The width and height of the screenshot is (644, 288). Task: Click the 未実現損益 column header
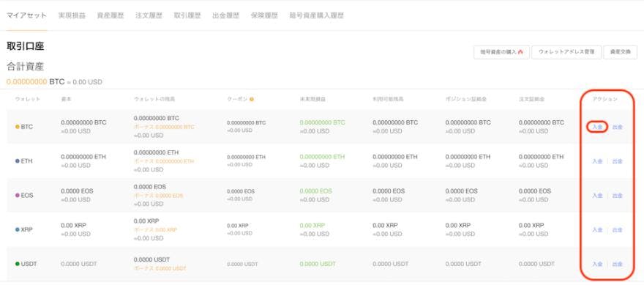312,99
